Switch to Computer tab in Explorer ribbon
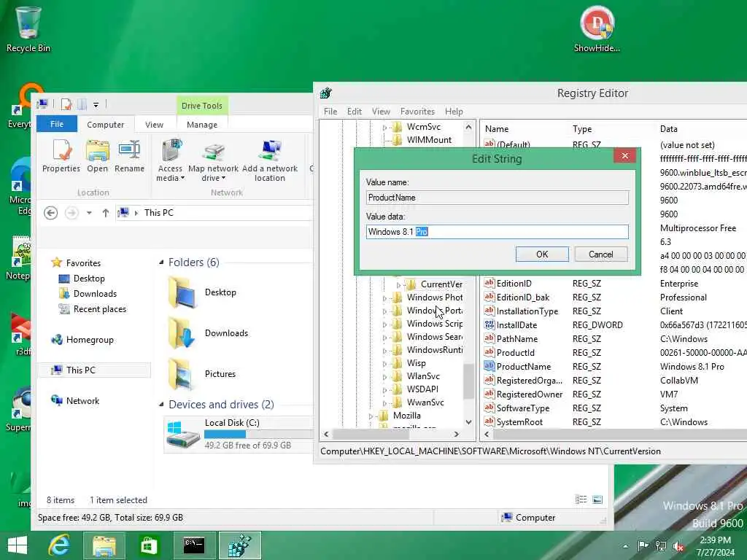Image resolution: width=747 pixels, height=560 pixels. [105, 124]
